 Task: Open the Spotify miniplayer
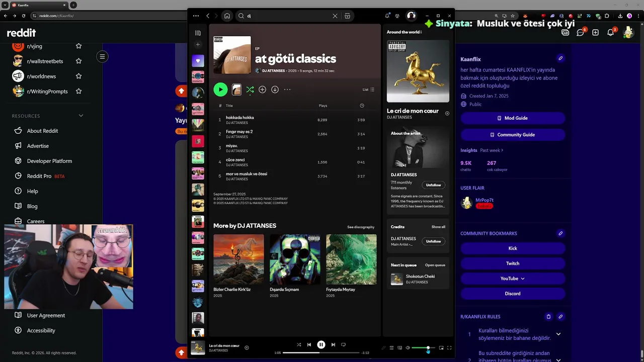point(441,348)
